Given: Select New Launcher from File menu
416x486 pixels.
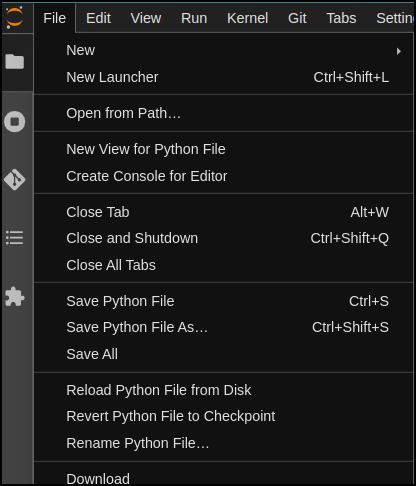Looking at the screenshot, I should [223, 77].
